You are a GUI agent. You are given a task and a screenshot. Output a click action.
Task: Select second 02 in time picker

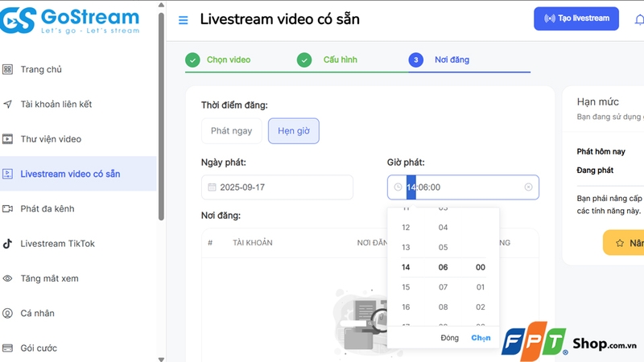coord(480,307)
